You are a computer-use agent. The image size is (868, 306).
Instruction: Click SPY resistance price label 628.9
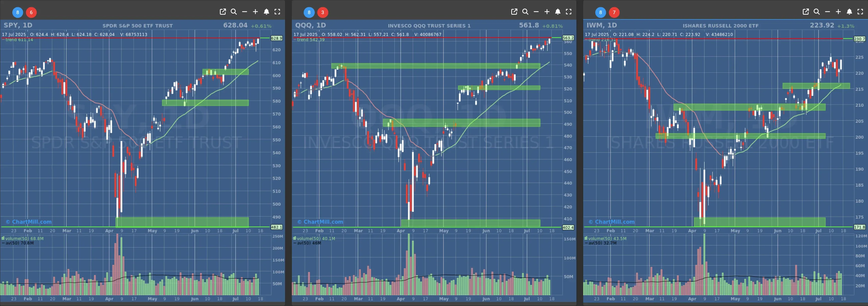pyautogui.click(x=277, y=38)
